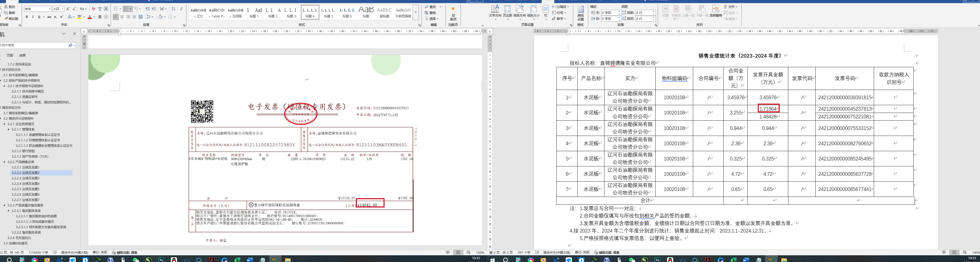Align text left
The height and width of the screenshot is (262, 980).
(x=116, y=17)
